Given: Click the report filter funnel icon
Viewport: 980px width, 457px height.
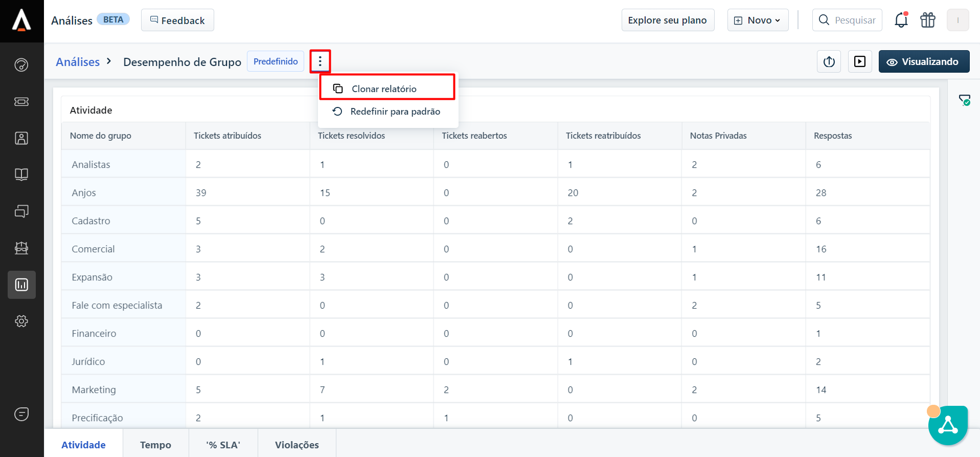Looking at the screenshot, I should (964, 100).
